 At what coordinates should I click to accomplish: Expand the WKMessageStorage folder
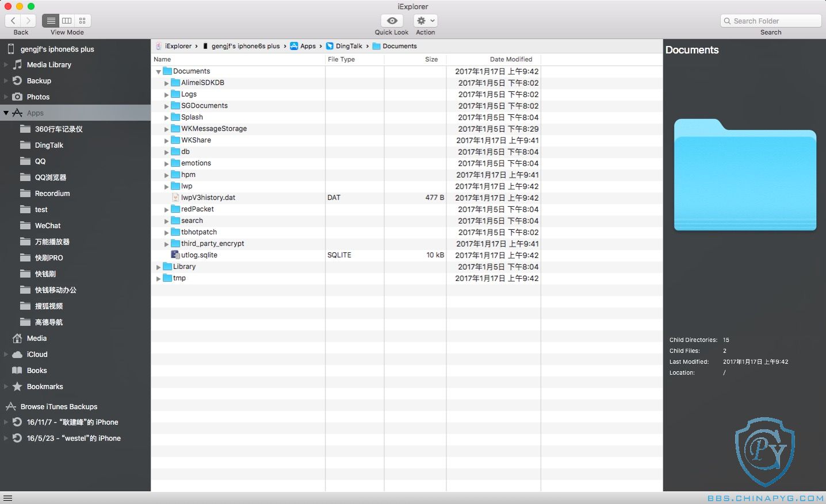pos(167,129)
